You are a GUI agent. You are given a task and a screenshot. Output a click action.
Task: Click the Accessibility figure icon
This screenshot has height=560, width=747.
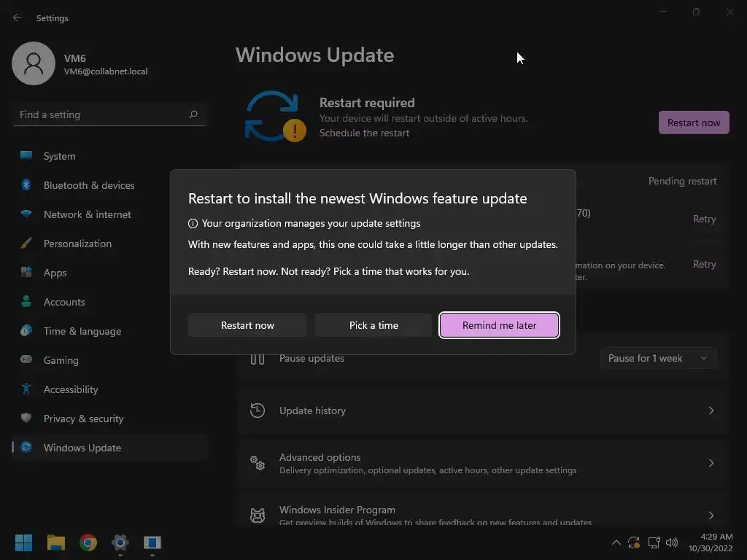point(26,389)
